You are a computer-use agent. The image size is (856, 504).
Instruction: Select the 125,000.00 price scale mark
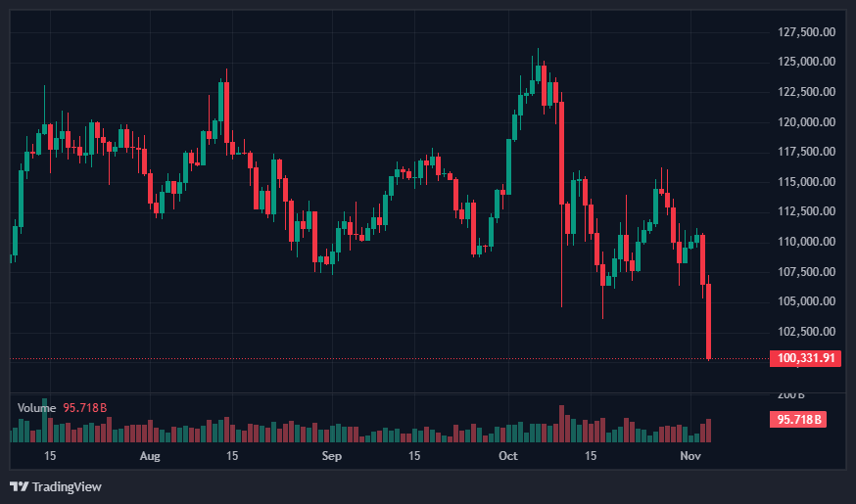coord(806,62)
